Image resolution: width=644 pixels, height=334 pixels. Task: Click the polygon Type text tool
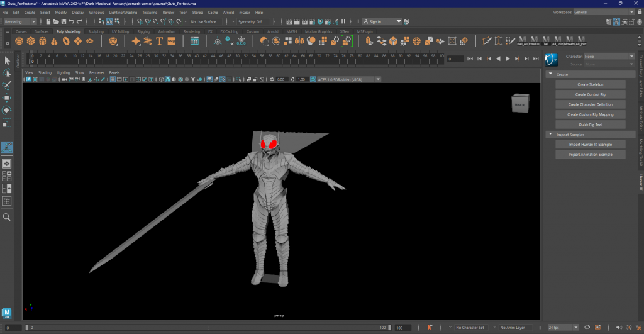point(160,41)
